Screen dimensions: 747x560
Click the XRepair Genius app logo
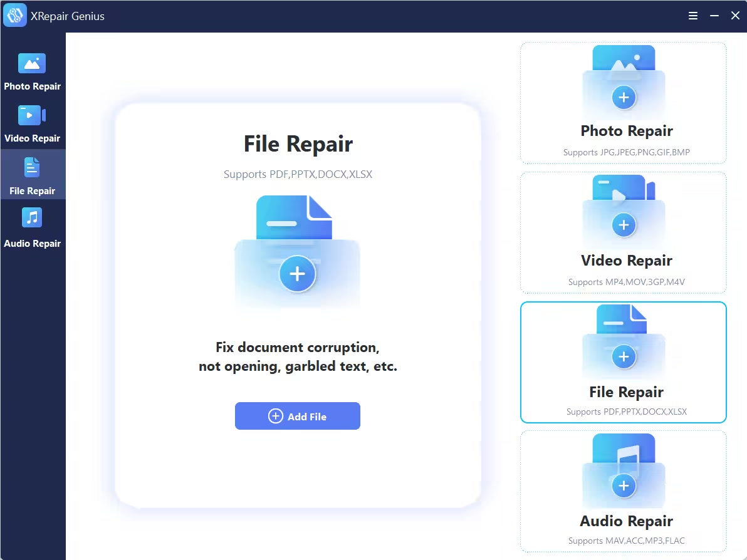point(14,16)
